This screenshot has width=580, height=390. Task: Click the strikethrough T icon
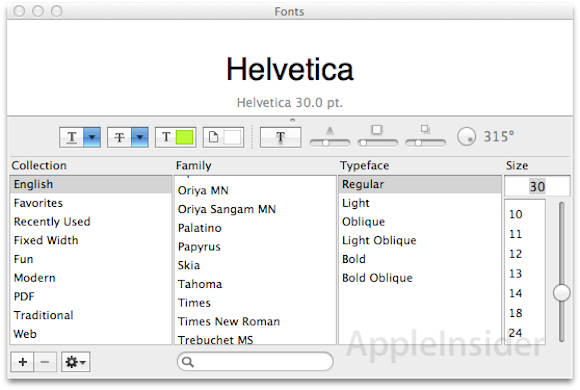[119, 137]
